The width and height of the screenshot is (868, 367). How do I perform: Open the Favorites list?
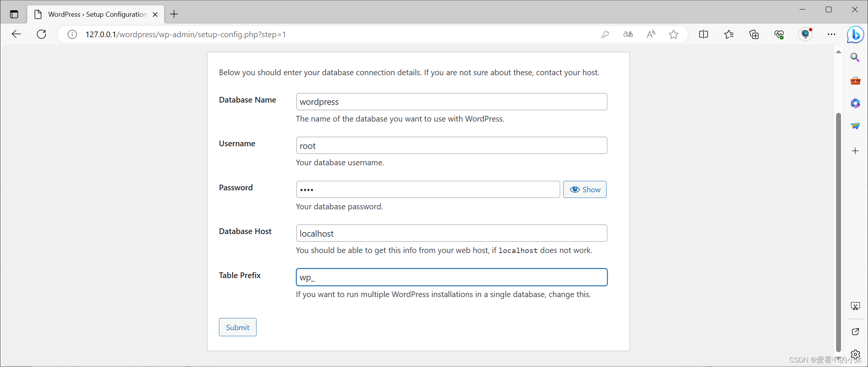pyautogui.click(x=729, y=35)
